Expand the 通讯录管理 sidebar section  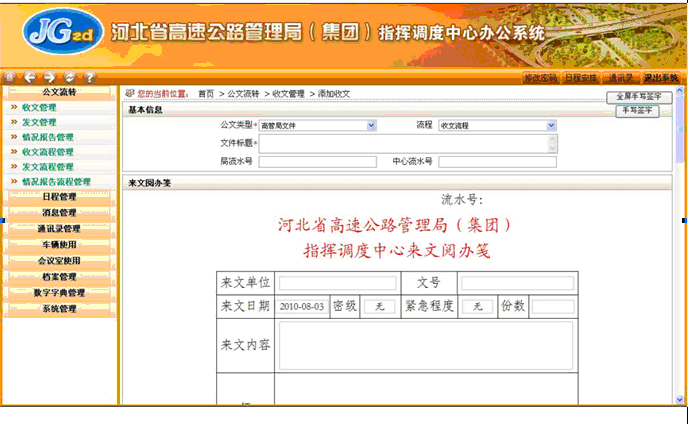click(59, 229)
